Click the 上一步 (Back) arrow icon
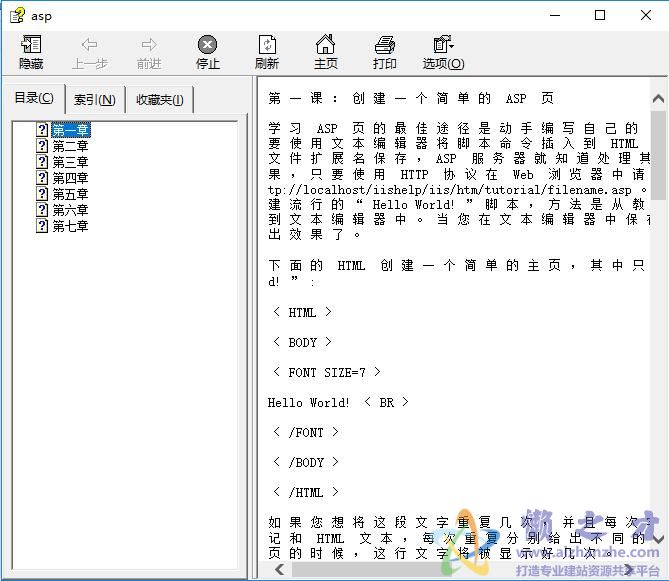Image resolution: width=669 pixels, height=581 pixels. coord(90,44)
